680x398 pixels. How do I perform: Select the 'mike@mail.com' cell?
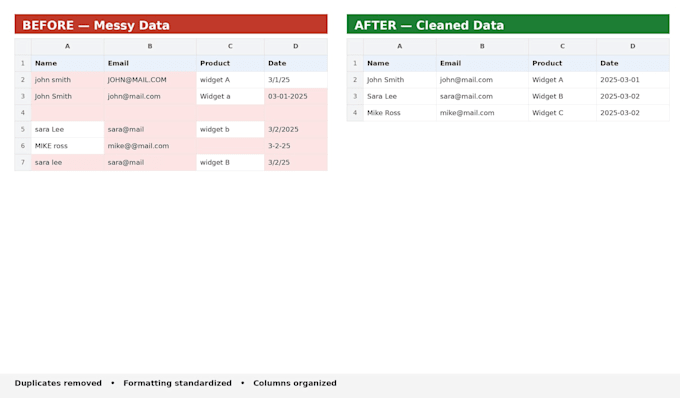click(482, 113)
